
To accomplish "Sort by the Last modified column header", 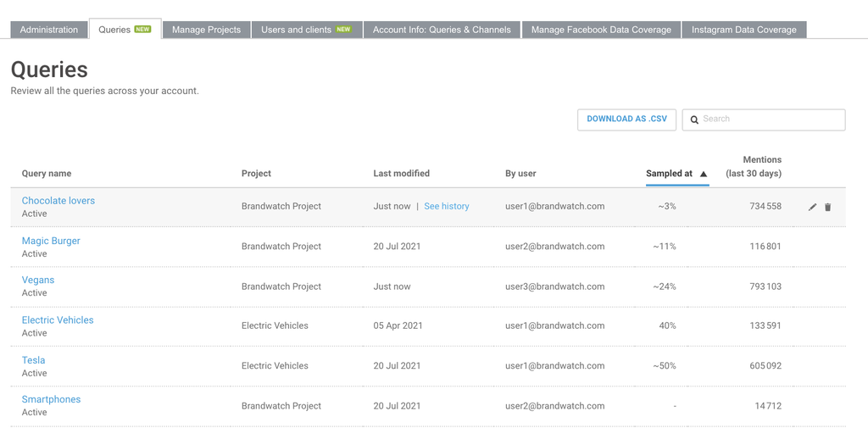I will pos(401,174).
